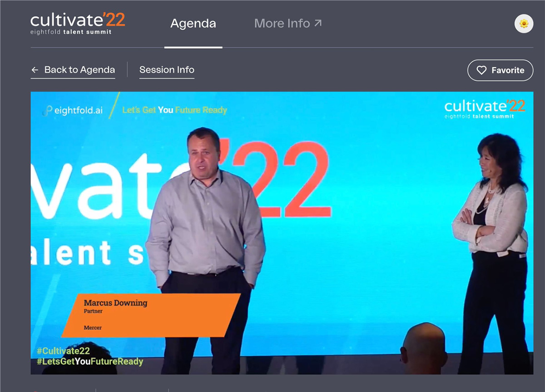
Task: Click the speaker in the gray shirt
Action: click(x=205, y=218)
